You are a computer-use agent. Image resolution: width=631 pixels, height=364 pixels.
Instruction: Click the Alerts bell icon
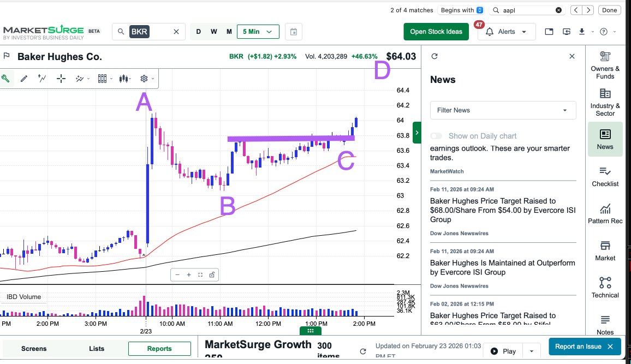[x=489, y=31]
